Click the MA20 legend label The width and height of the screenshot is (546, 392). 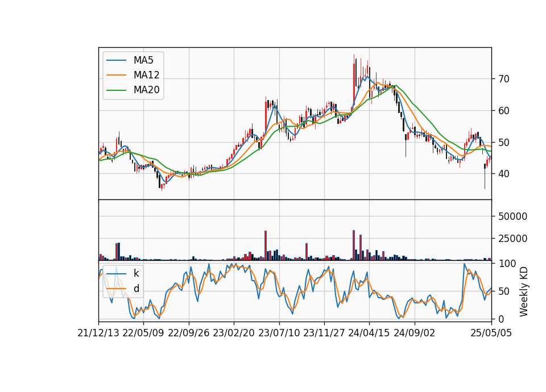tap(146, 90)
